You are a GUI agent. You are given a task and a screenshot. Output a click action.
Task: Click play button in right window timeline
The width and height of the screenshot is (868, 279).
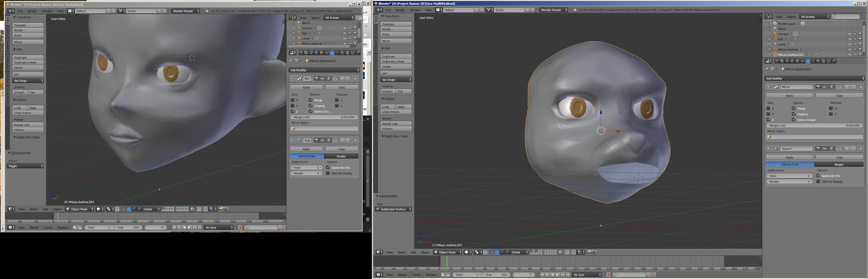[x=557, y=275]
